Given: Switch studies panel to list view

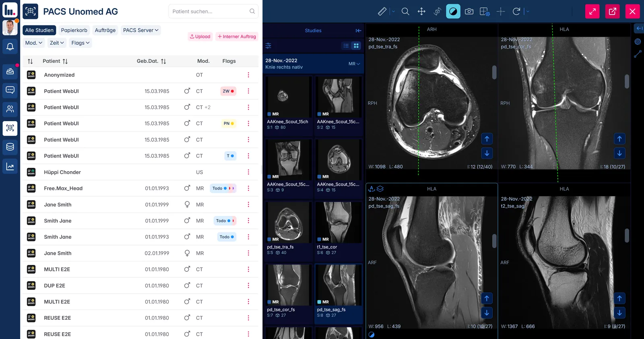Looking at the screenshot, I should [x=346, y=46].
